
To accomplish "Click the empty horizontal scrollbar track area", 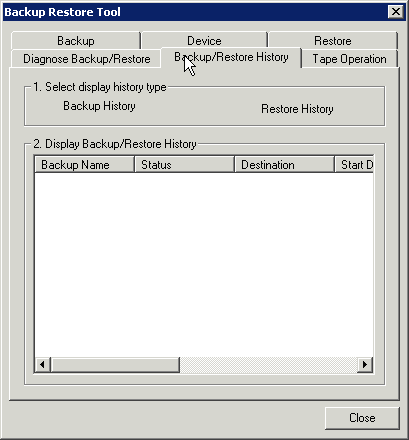I will pyautogui.click(x=269, y=365).
